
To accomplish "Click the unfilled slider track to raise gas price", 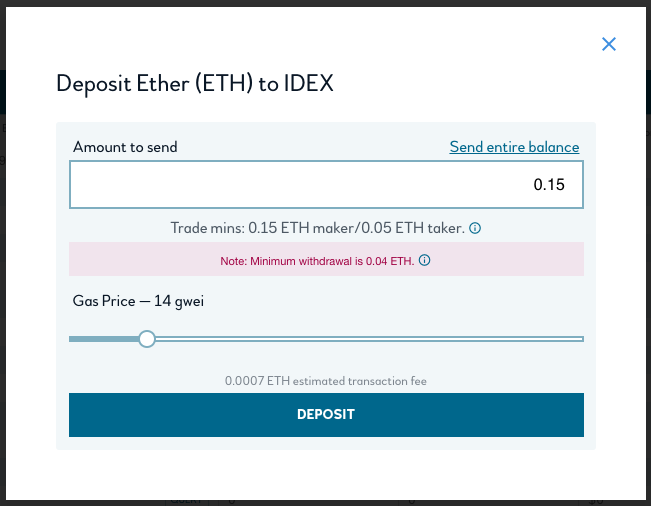I will coord(370,339).
